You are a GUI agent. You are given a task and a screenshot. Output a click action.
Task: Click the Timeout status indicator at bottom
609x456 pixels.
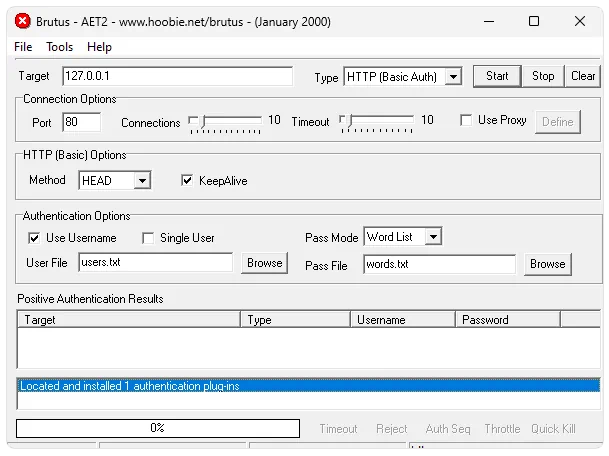338,429
